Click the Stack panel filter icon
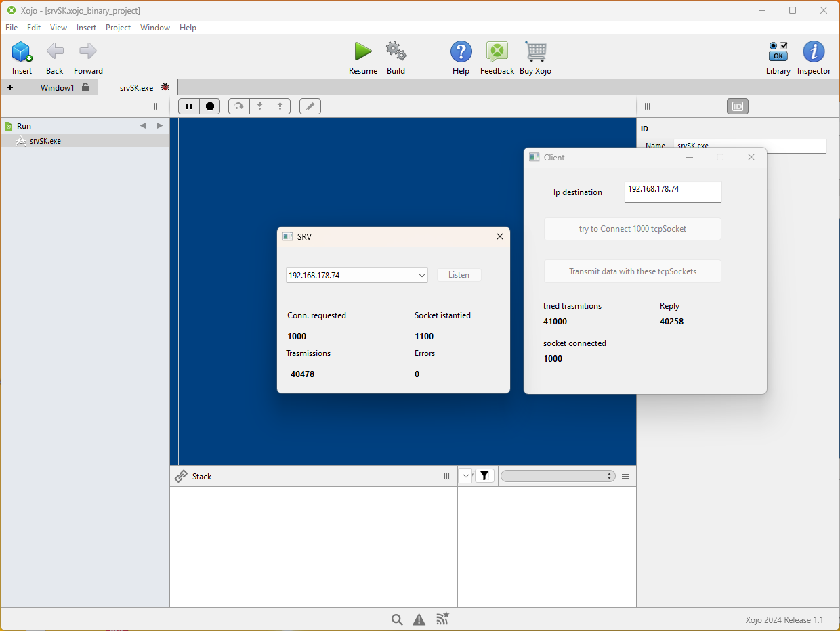The image size is (840, 631). (484, 476)
